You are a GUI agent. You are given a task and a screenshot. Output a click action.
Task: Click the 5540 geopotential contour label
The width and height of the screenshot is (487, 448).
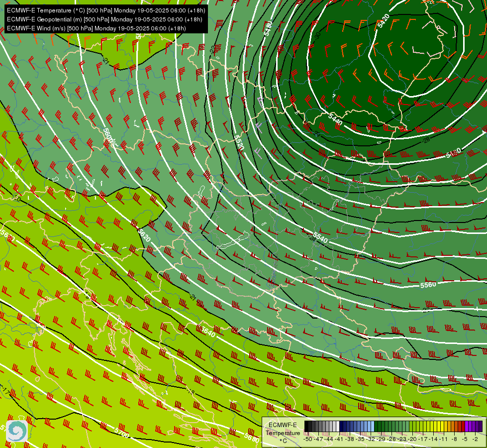[320, 238]
